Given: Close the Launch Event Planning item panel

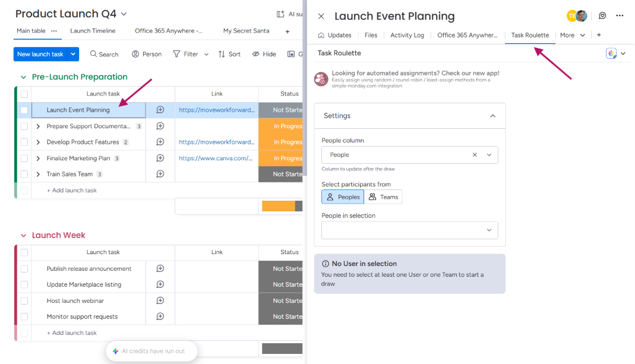Looking at the screenshot, I should click(x=321, y=16).
